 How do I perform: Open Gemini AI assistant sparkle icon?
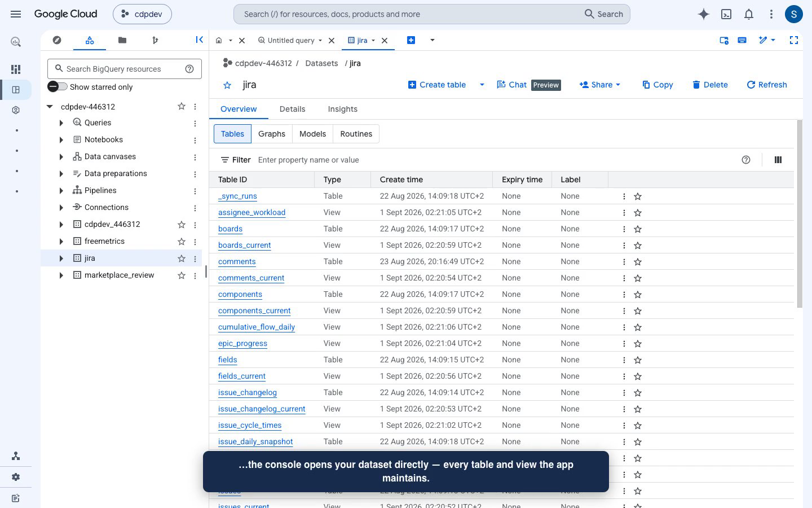point(703,14)
